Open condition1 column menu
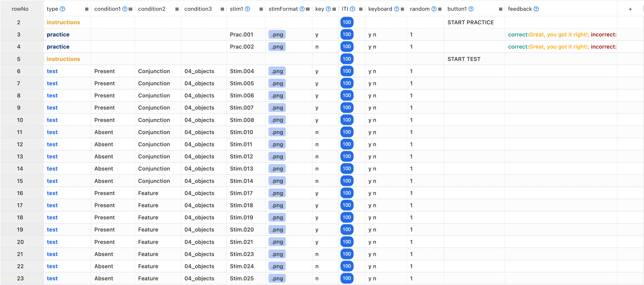The image size is (644, 285). coord(130,9)
